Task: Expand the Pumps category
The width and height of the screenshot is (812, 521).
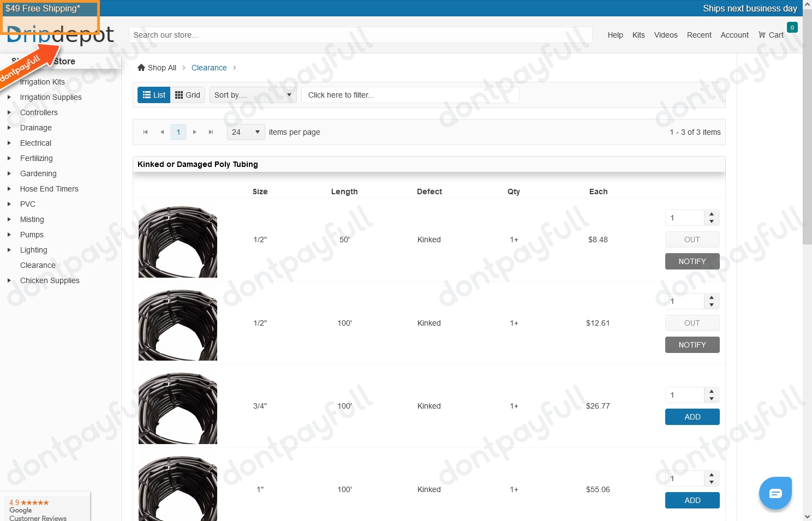Action: [x=9, y=235]
